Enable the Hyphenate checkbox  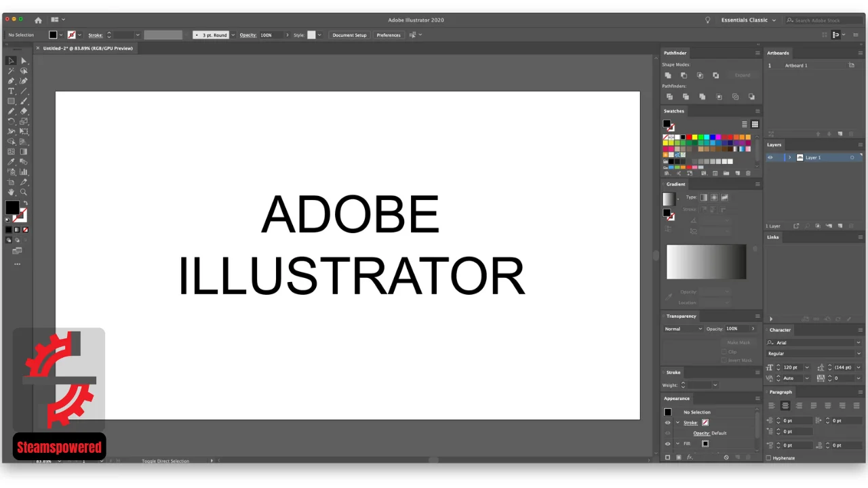coord(768,458)
